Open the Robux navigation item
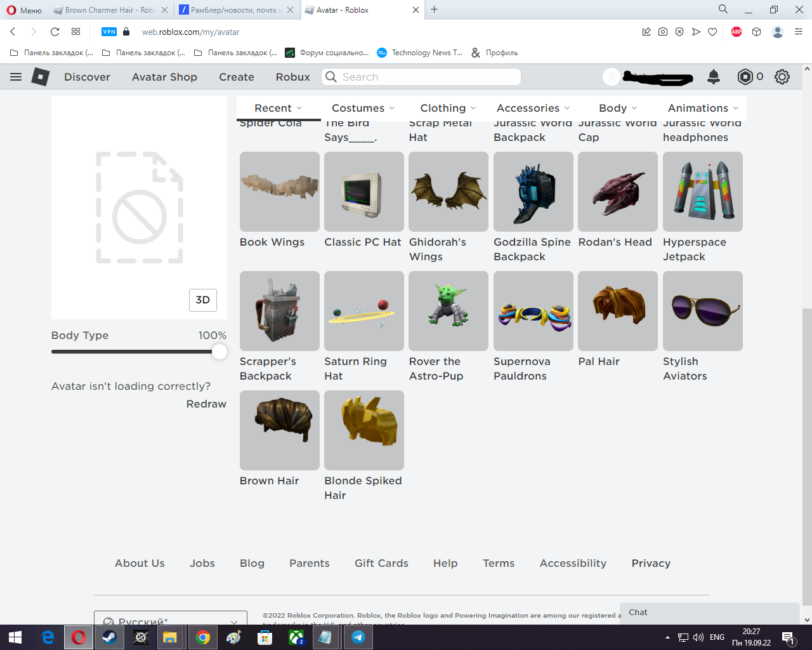The height and width of the screenshot is (650, 812). (293, 77)
